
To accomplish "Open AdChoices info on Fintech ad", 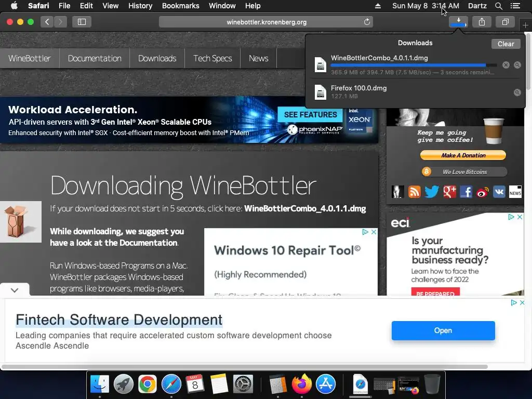I will click(x=514, y=302).
